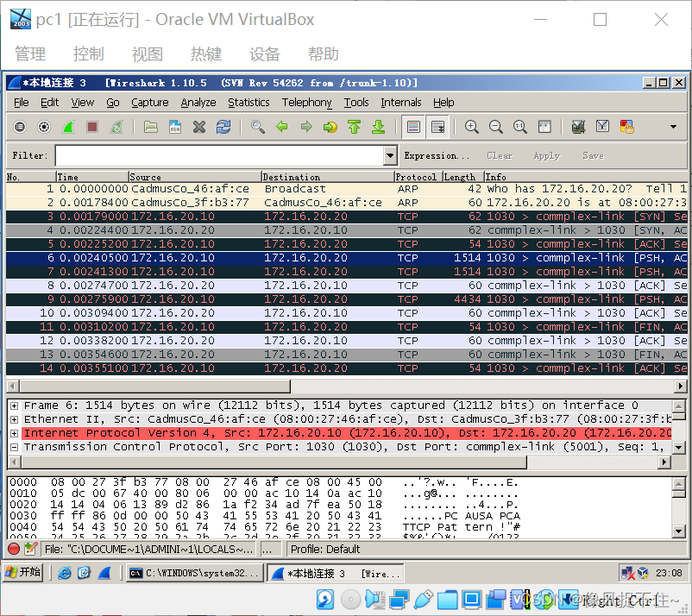692x616 pixels.
Task: Click packet details scroll down arrow
Action: [679, 448]
